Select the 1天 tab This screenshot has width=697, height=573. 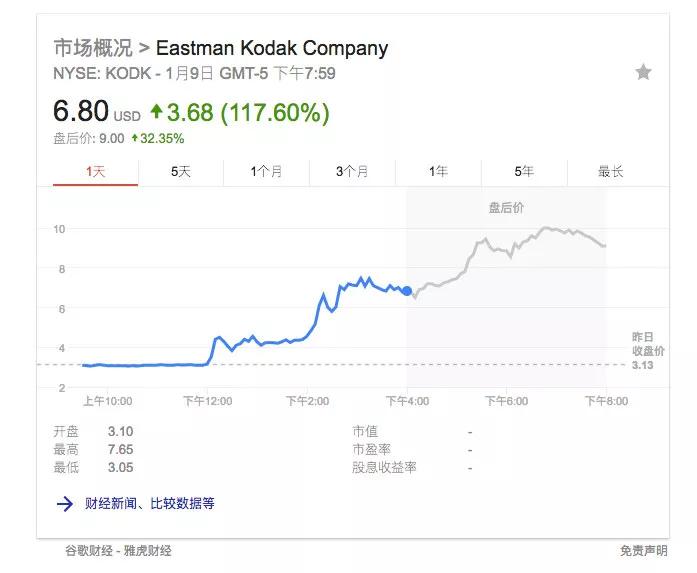[95, 172]
